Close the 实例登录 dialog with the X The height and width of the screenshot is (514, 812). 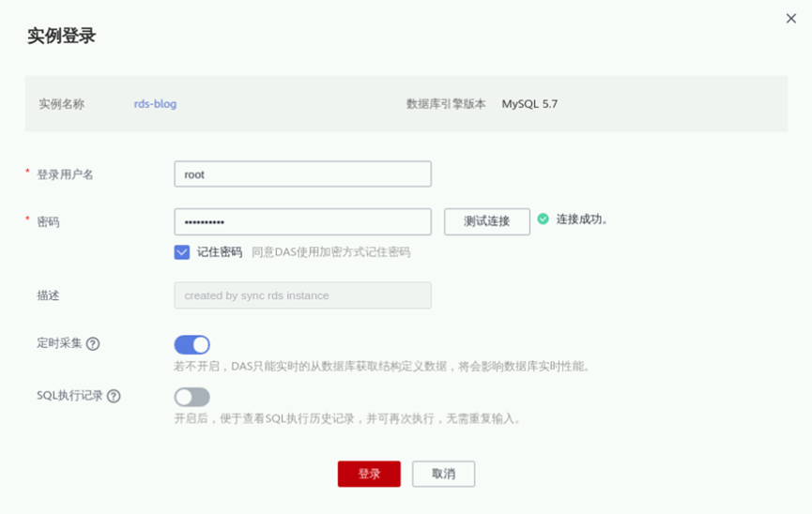pos(790,19)
